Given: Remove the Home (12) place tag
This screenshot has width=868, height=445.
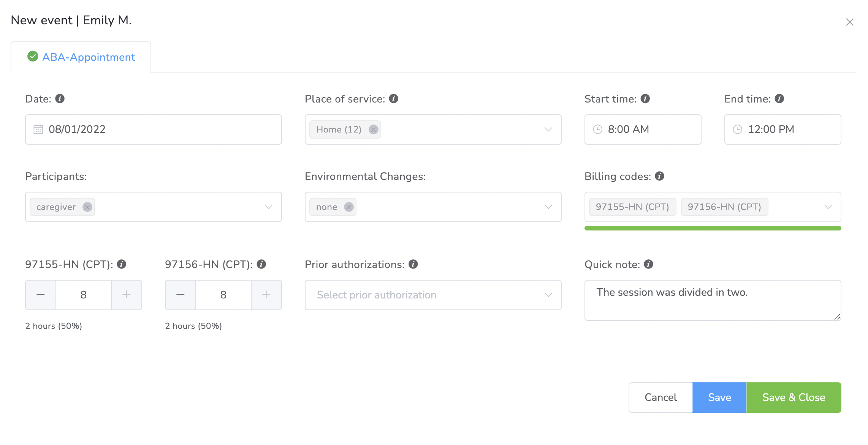Looking at the screenshot, I should pos(374,129).
